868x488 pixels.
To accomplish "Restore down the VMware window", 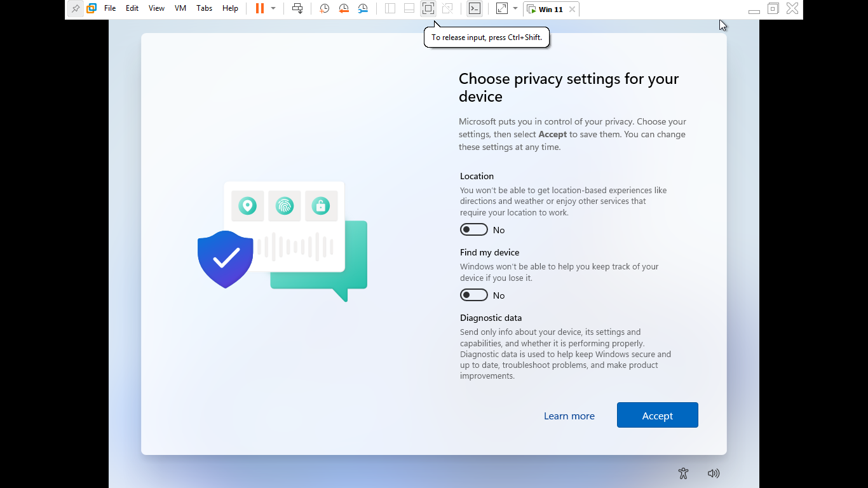I will pos(773,9).
